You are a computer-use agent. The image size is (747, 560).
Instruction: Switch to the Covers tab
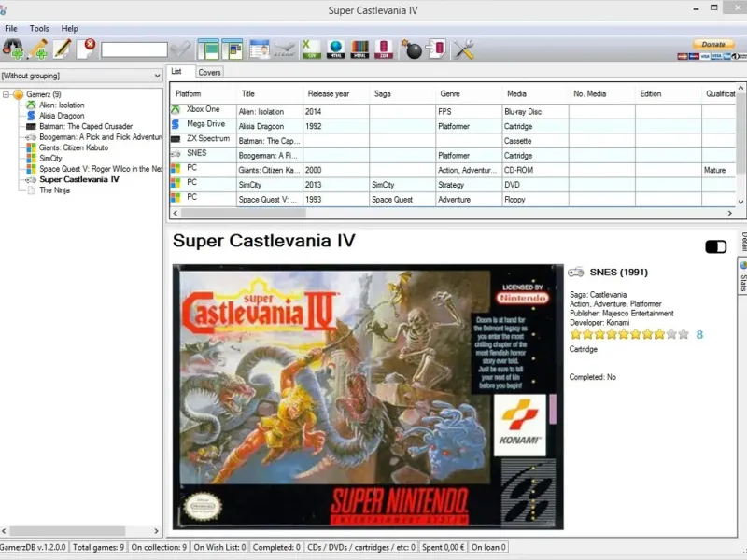pos(209,73)
